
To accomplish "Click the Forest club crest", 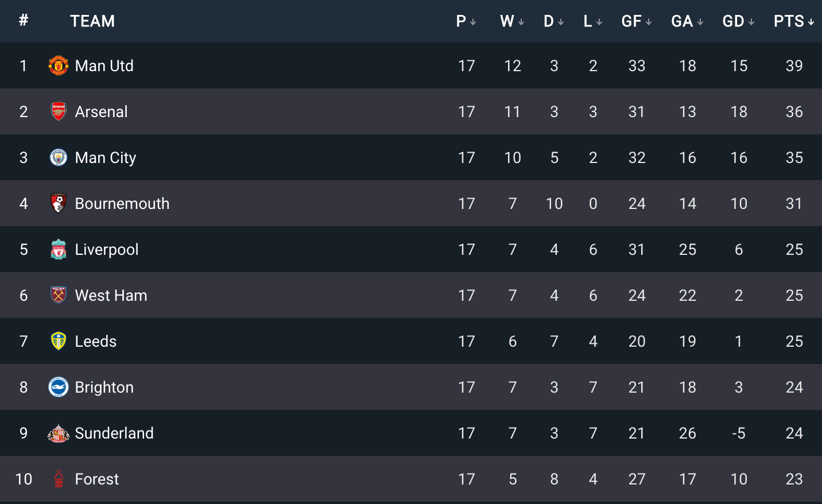I will [59, 479].
